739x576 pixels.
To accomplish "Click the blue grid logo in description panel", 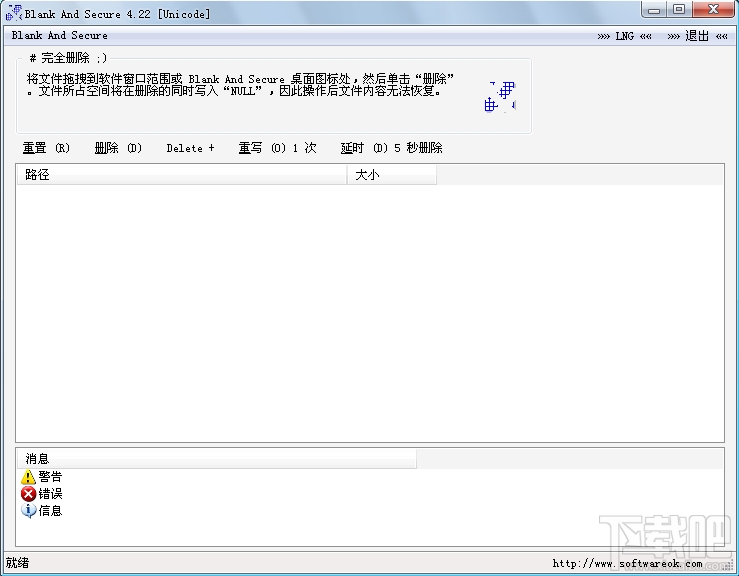I will pyautogui.click(x=500, y=97).
